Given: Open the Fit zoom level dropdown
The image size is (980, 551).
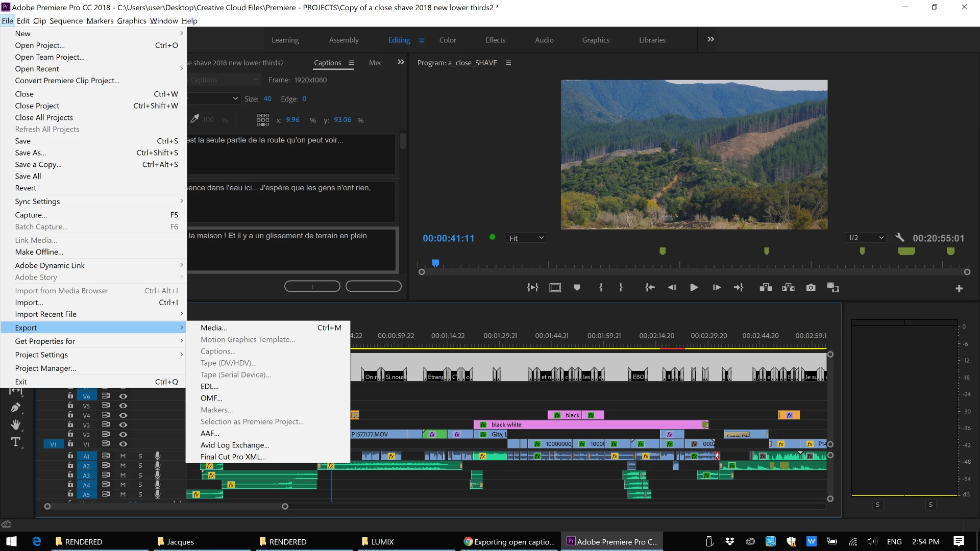Looking at the screenshot, I should [x=526, y=238].
